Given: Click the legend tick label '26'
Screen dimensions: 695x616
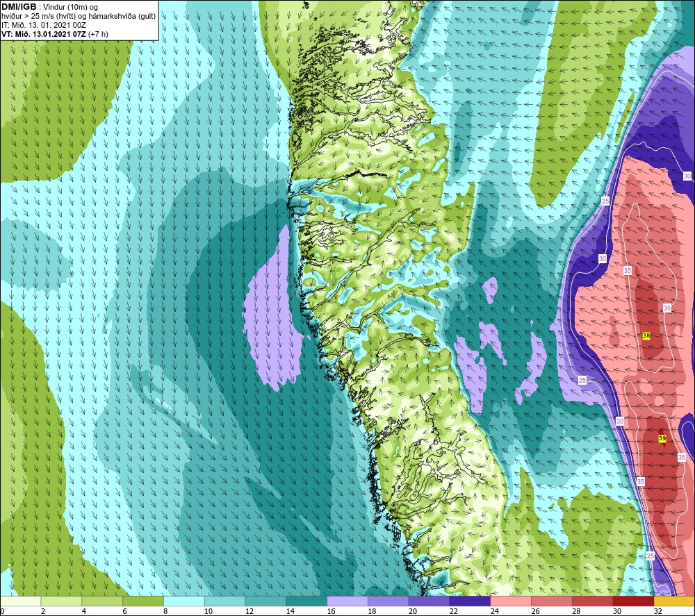Looking at the screenshot, I should click(535, 611).
